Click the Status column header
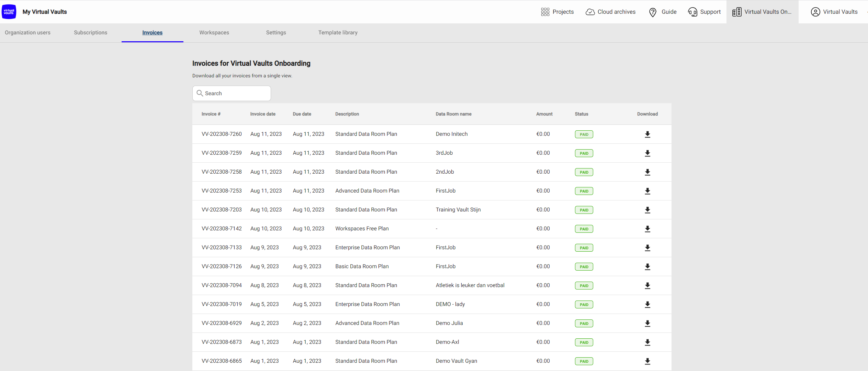 (x=582, y=114)
